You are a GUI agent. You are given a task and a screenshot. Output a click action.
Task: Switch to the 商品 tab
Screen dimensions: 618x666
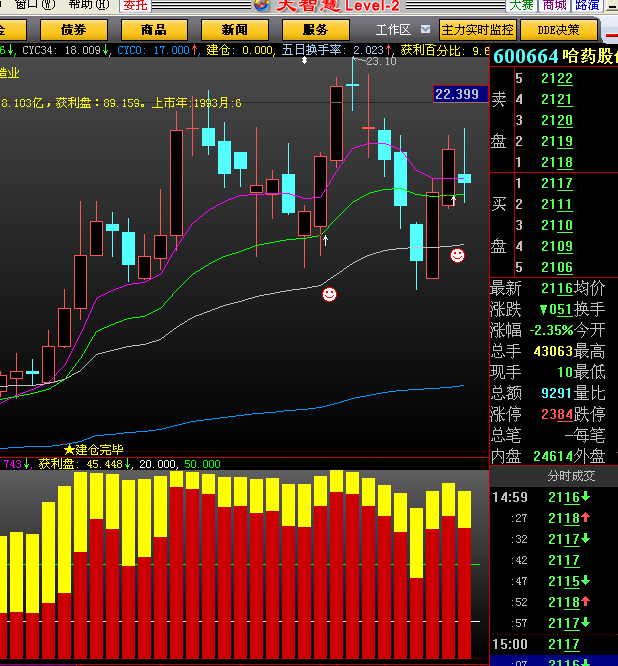click(154, 30)
